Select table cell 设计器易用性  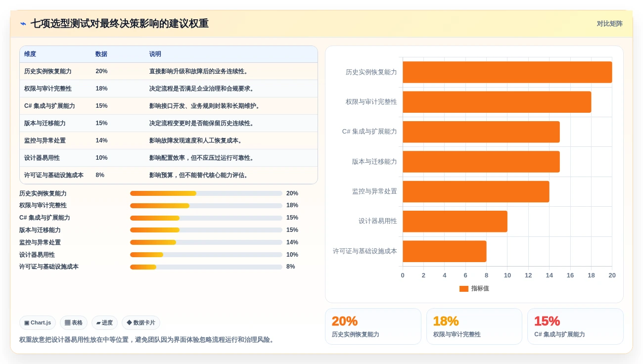tap(42, 158)
